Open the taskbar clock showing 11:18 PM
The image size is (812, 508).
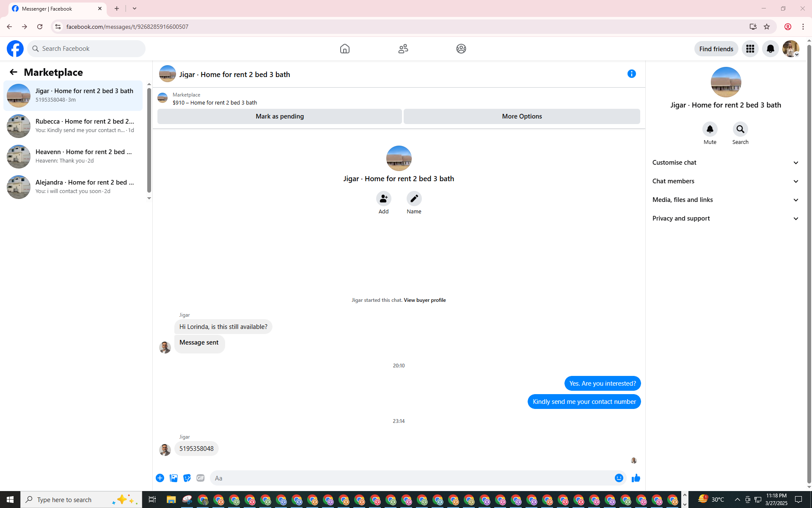pos(776,500)
